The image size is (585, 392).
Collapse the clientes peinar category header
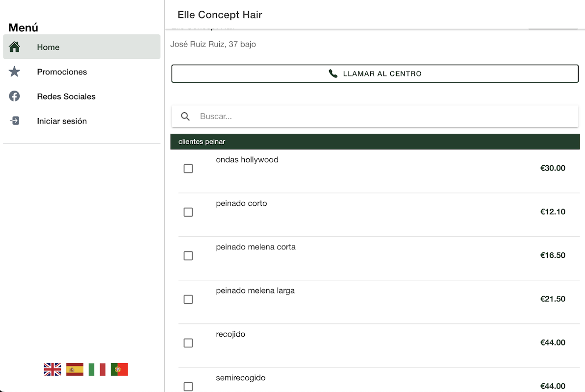pyautogui.click(x=375, y=142)
